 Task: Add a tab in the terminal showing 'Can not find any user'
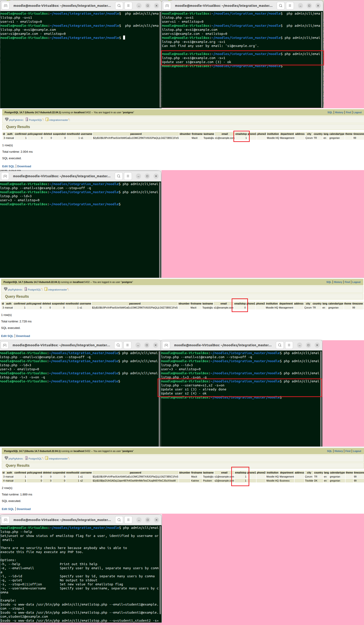click(x=167, y=6)
